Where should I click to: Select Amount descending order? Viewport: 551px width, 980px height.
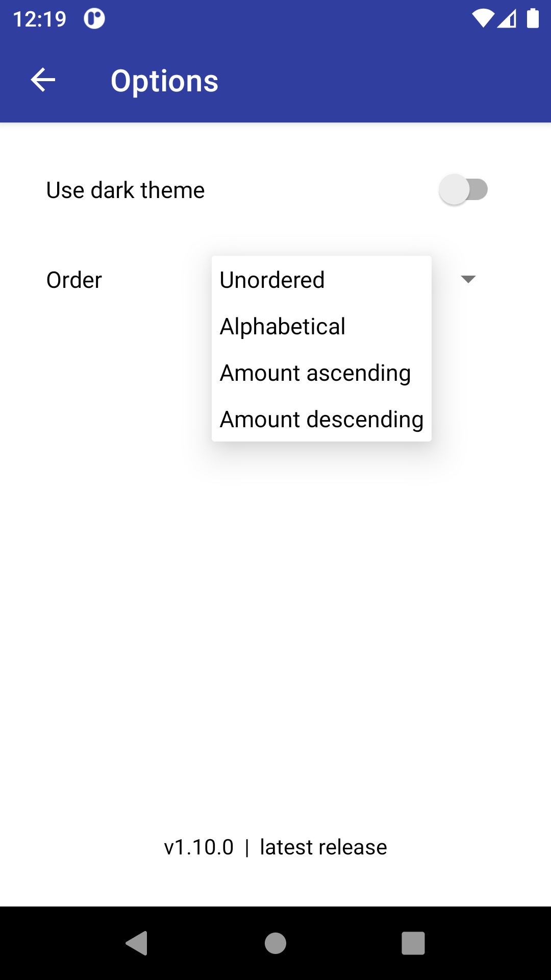point(321,420)
